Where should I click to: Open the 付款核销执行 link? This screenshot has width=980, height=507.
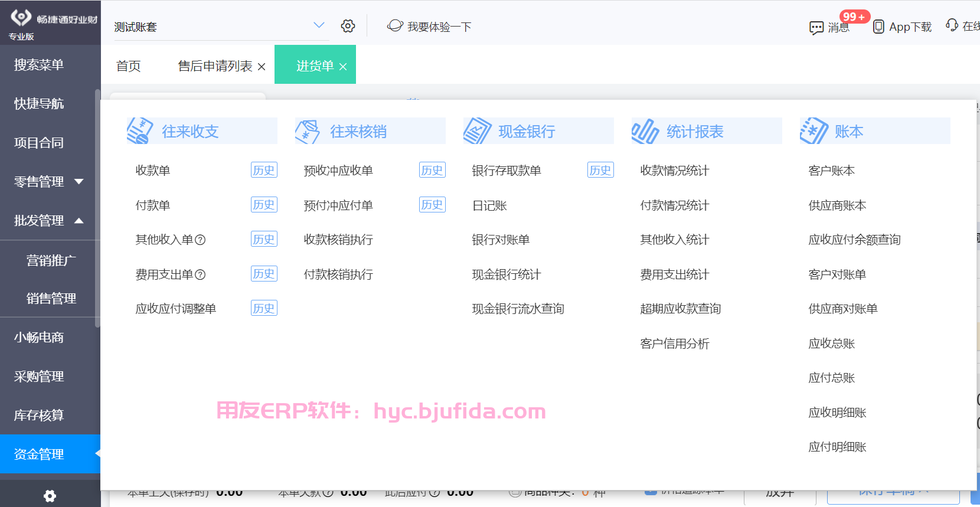tap(338, 274)
